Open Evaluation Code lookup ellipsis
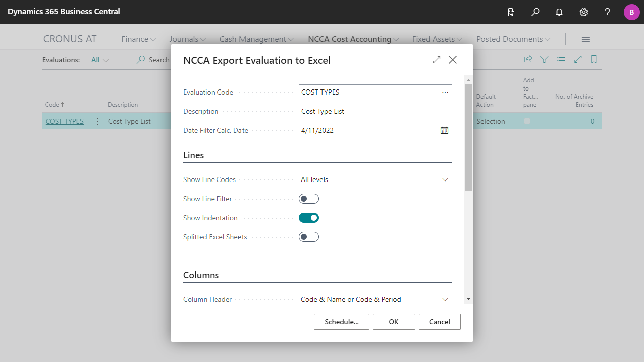Viewport: 644px width, 362px height. 445,92
